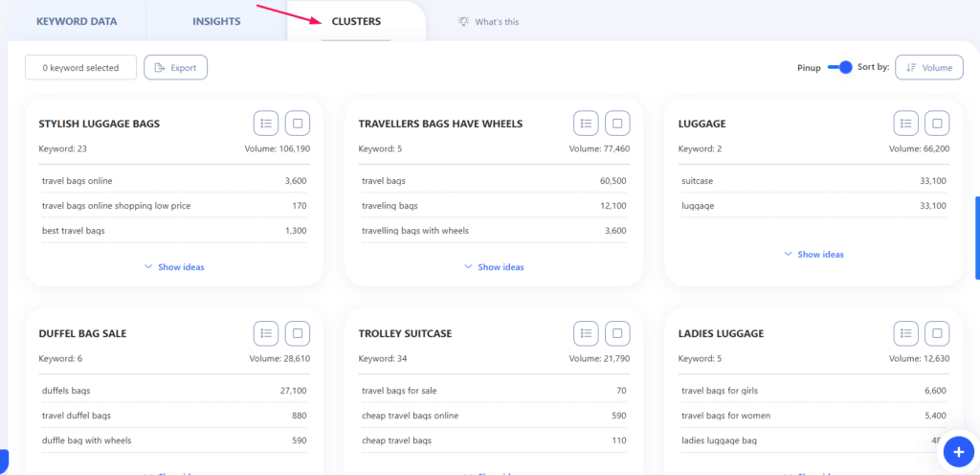Check the Trolley Suitcase cluster checkbox
Screen dimensions: 980x475
[x=617, y=333]
